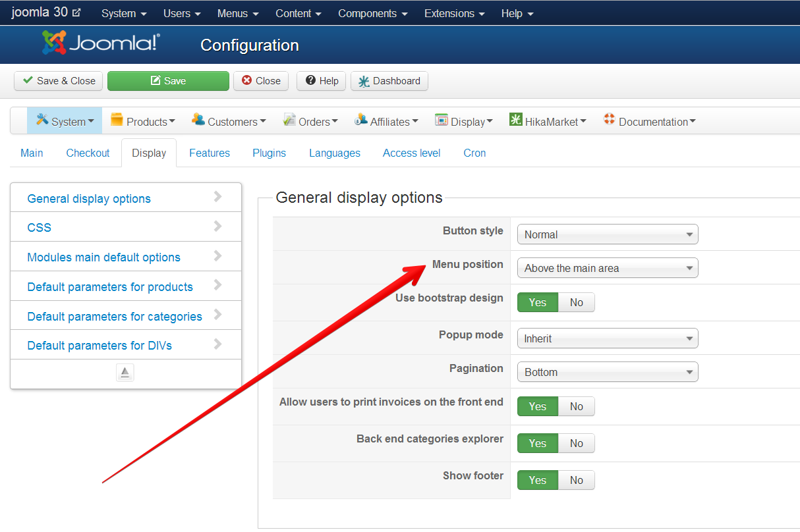Click Close toolbar button
The width and height of the screenshot is (800, 532).
tap(261, 81)
